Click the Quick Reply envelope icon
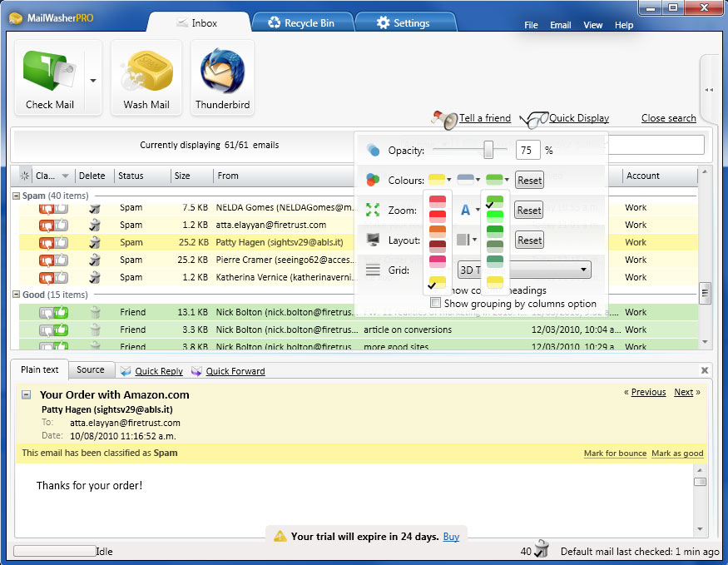This screenshot has height=565, width=728. coord(126,371)
